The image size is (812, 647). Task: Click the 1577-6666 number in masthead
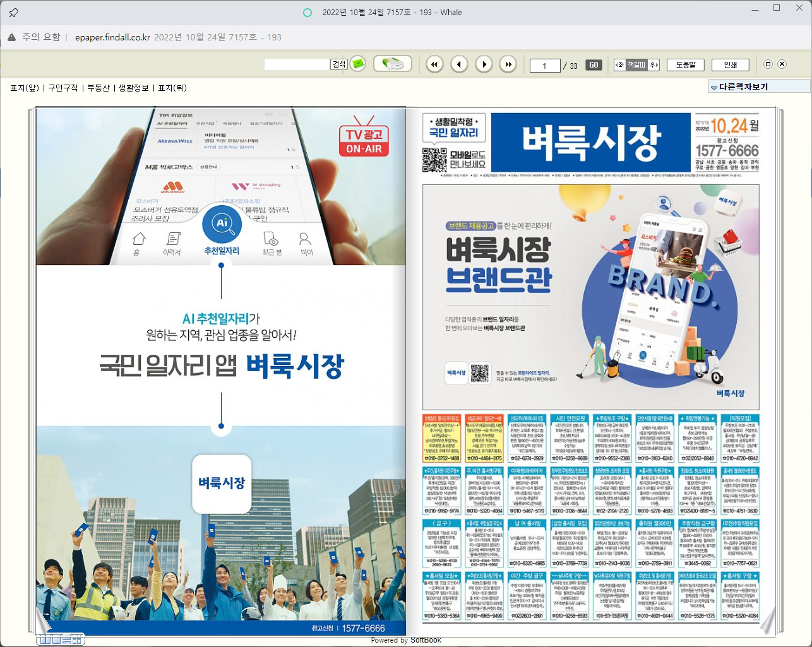pyautogui.click(x=727, y=151)
